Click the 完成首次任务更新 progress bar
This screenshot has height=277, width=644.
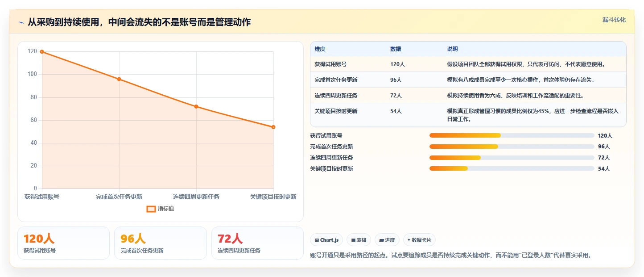point(512,147)
